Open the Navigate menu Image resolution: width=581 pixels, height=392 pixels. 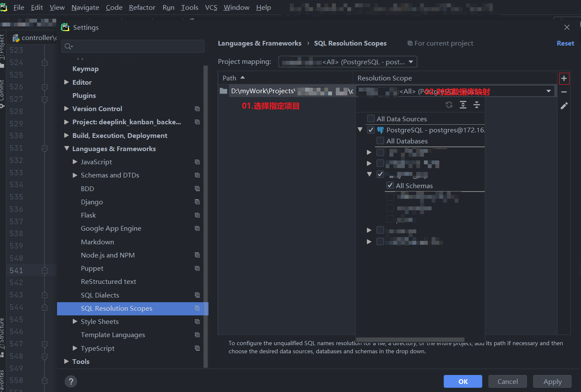tap(85, 7)
